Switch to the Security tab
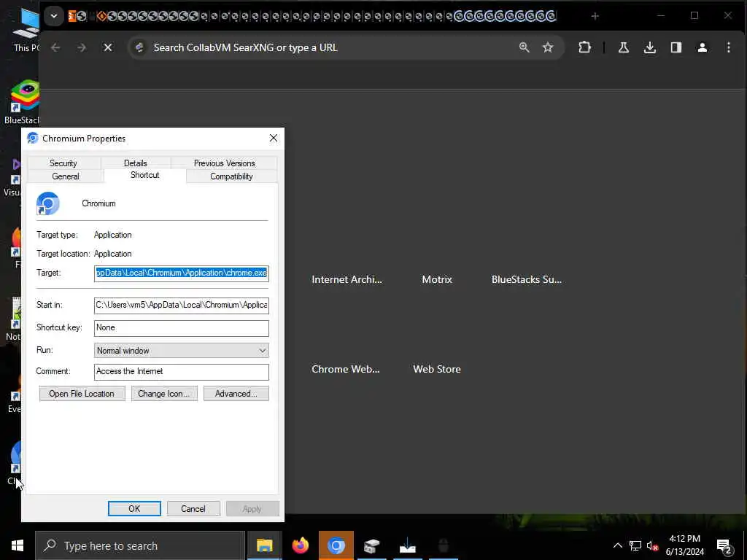Image resolution: width=747 pixels, height=560 pixels. (x=63, y=163)
